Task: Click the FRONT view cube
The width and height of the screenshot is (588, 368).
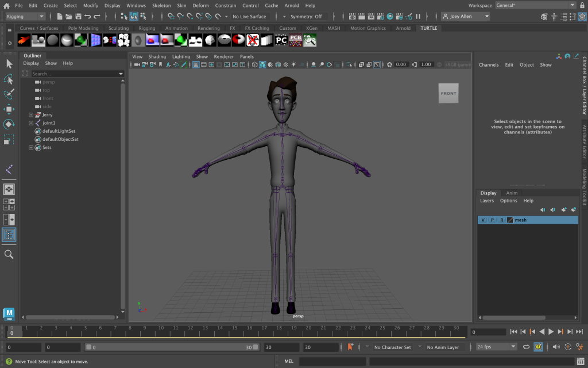Action: (x=448, y=93)
